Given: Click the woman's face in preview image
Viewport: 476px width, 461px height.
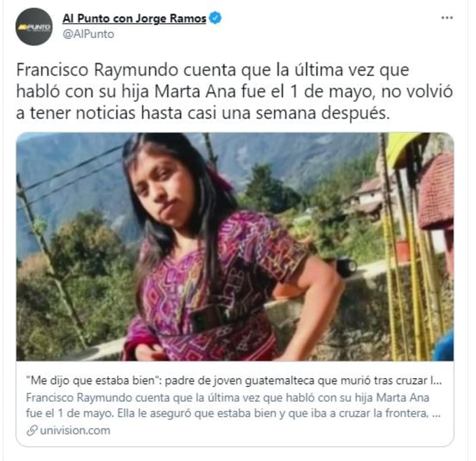Looking at the screenshot, I should click(x=163, y=188).
